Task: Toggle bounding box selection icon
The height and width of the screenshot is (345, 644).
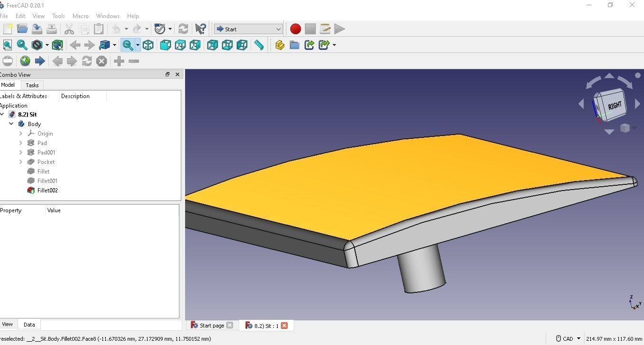Action: click(x=57, y=45)
